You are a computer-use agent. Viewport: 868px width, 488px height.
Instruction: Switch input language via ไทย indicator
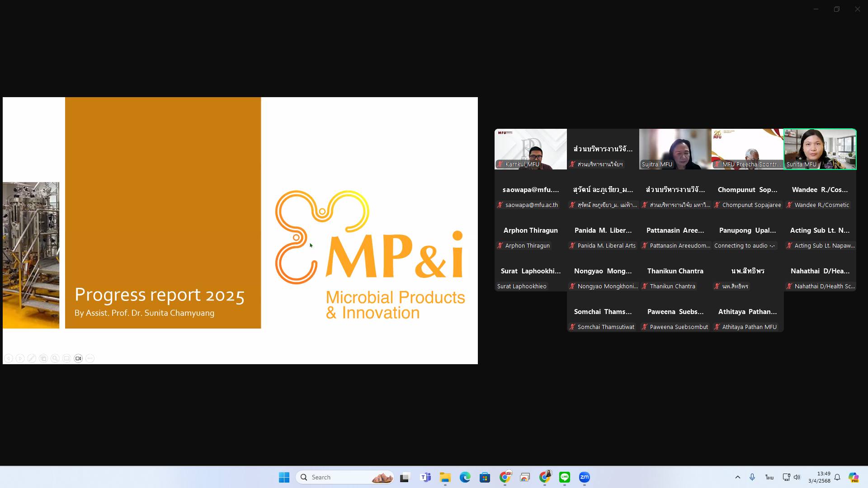tap(769, 477)
